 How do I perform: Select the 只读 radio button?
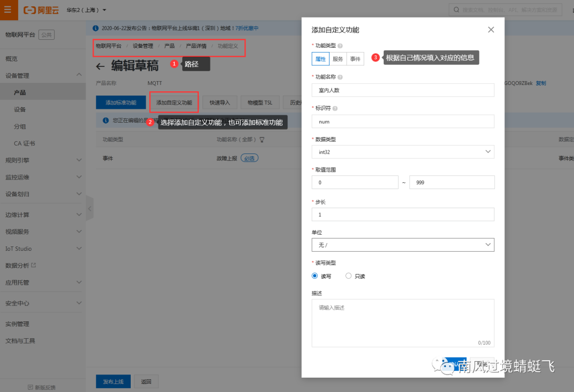(349, 276)
